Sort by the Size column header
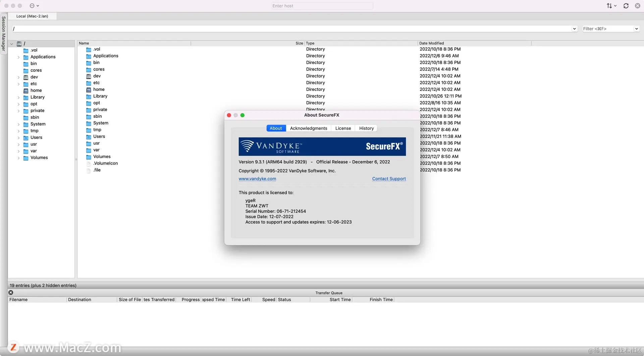The width and height of the screenshot is (644, 356). [x=248, y=43]
